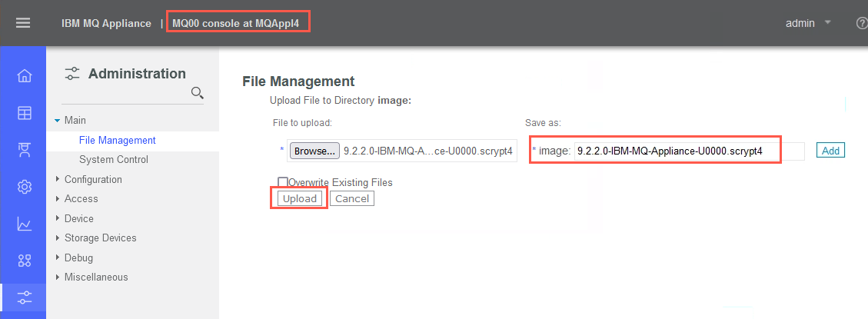Screen dimensions: 868x319
Task: Click the Add button
Action: tap(830, 151)
